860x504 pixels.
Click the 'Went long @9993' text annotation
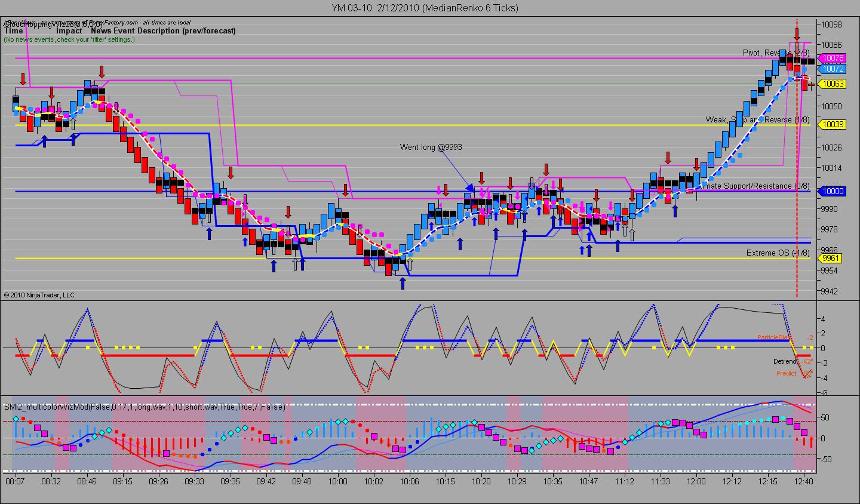[431, 147]
